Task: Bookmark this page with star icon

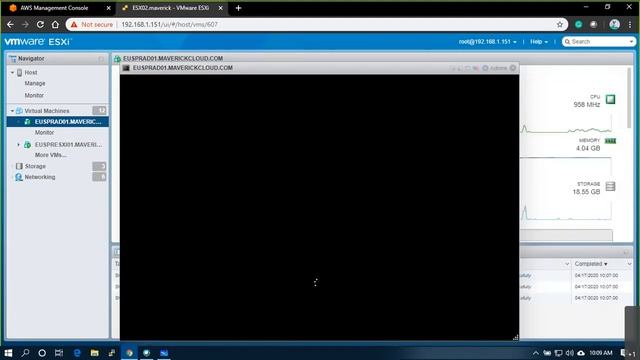Action: [x=560, y=24]
